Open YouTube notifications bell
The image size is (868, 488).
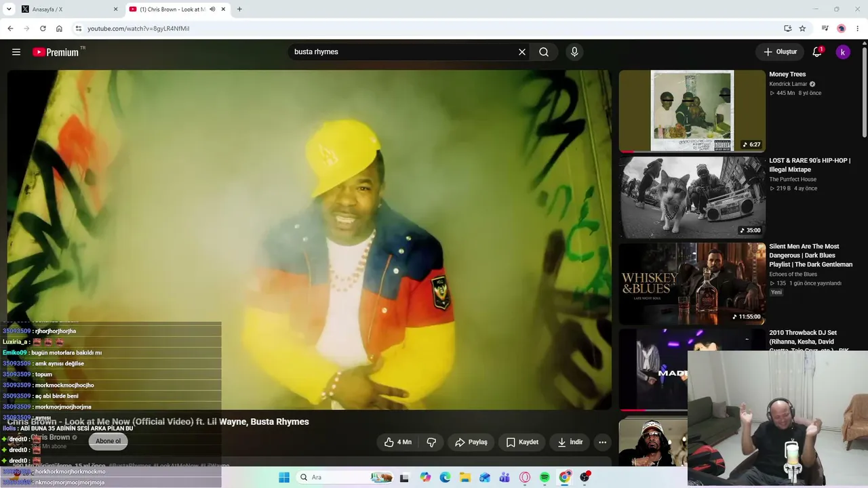pos(817,52)
